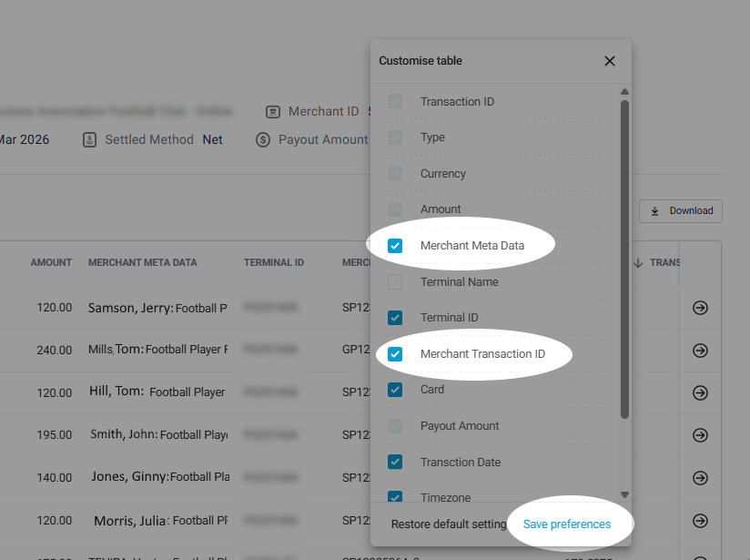Click the 195.00 amount cell
750x560 pixels.
[55, 435]
